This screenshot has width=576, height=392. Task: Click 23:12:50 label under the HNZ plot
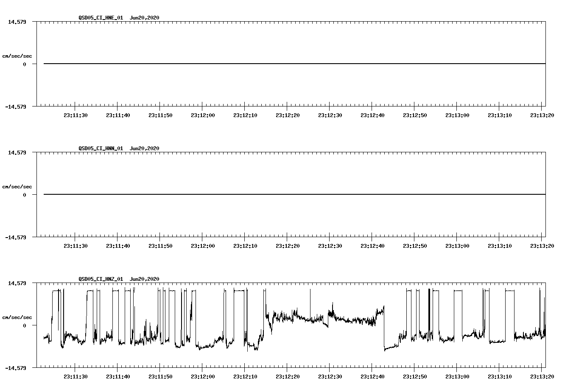pyautogui.click(x=415, y=377)
